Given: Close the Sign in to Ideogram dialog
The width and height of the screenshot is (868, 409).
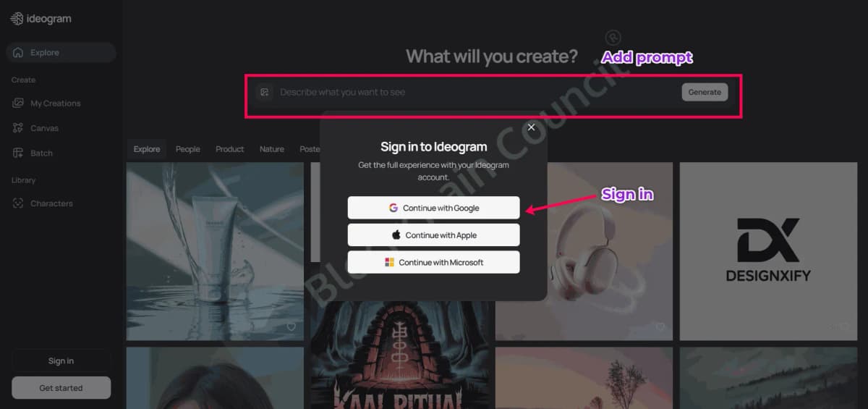Looking at the screenshot, I should pos(531,127).
